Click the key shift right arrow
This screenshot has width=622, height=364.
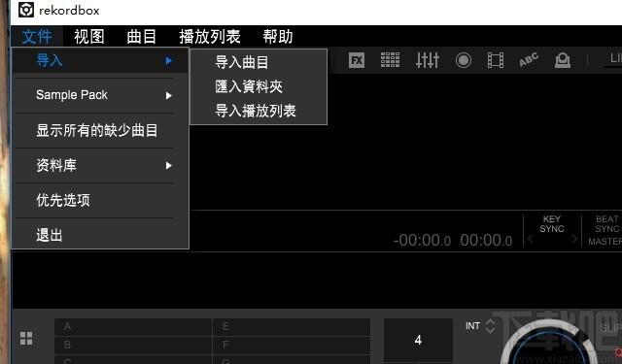[574, 239]
